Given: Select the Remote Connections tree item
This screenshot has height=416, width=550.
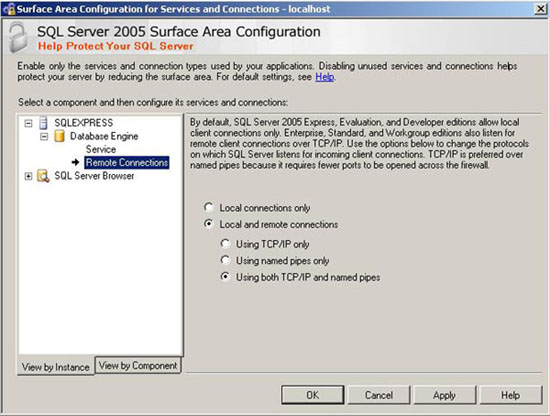Looking at the screenshot, I should [127, 162].
